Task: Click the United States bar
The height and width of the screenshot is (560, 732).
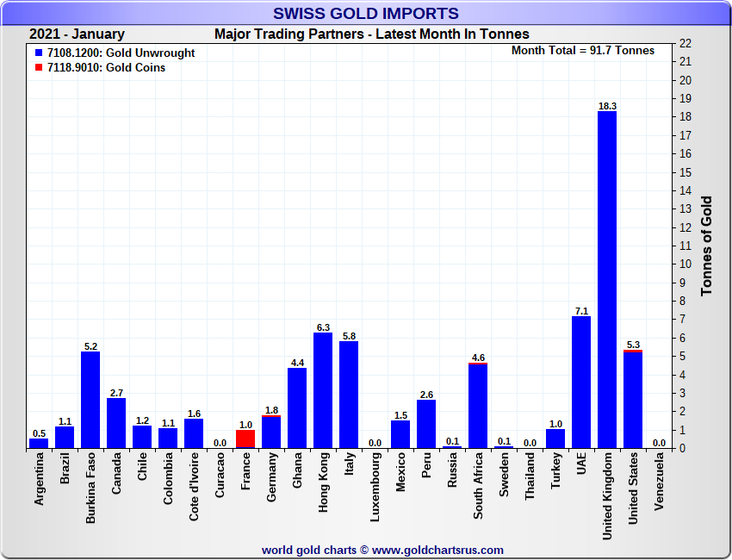Action: [633, 400]
